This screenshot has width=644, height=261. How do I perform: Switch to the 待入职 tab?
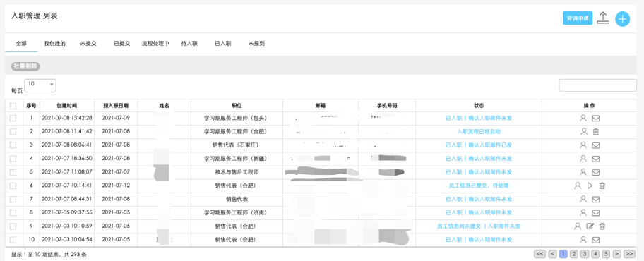(189, 43)
